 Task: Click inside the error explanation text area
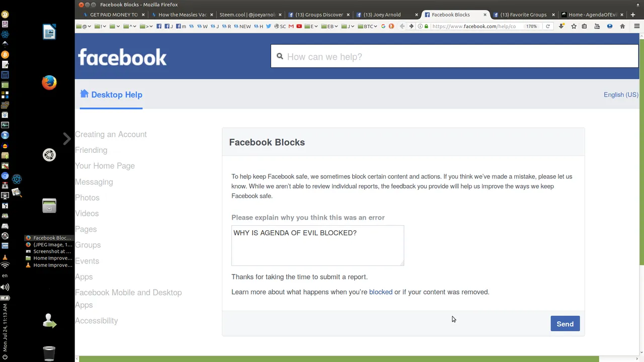[x=317, y=245]
